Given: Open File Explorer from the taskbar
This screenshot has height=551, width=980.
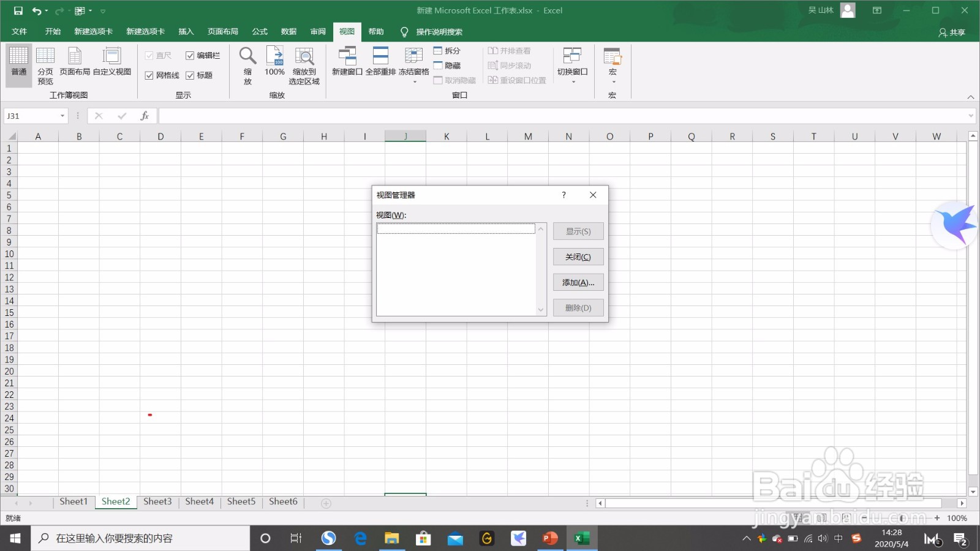Looking at the screenshot, I should pos(391,538).
